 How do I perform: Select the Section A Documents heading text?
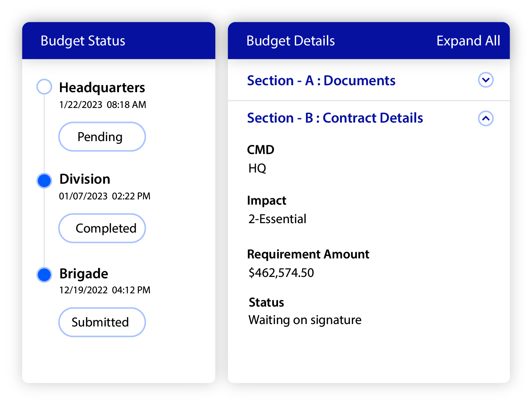321,80
